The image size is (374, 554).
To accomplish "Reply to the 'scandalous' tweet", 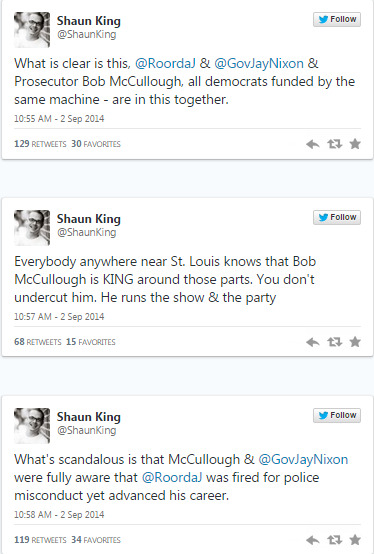I will coord(313,540).
